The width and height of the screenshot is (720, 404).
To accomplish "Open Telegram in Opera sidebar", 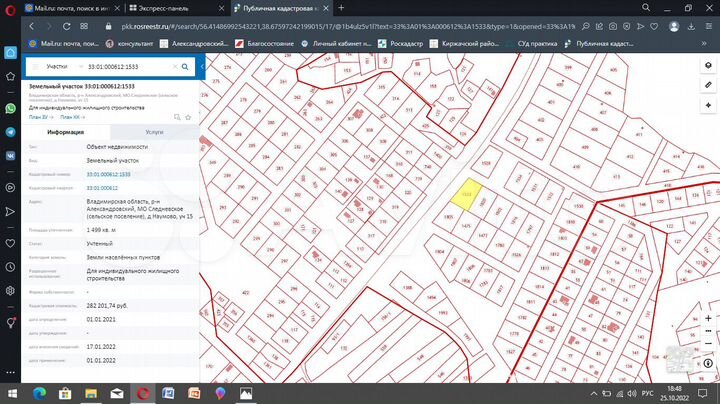I will click(x=10, y=131).
